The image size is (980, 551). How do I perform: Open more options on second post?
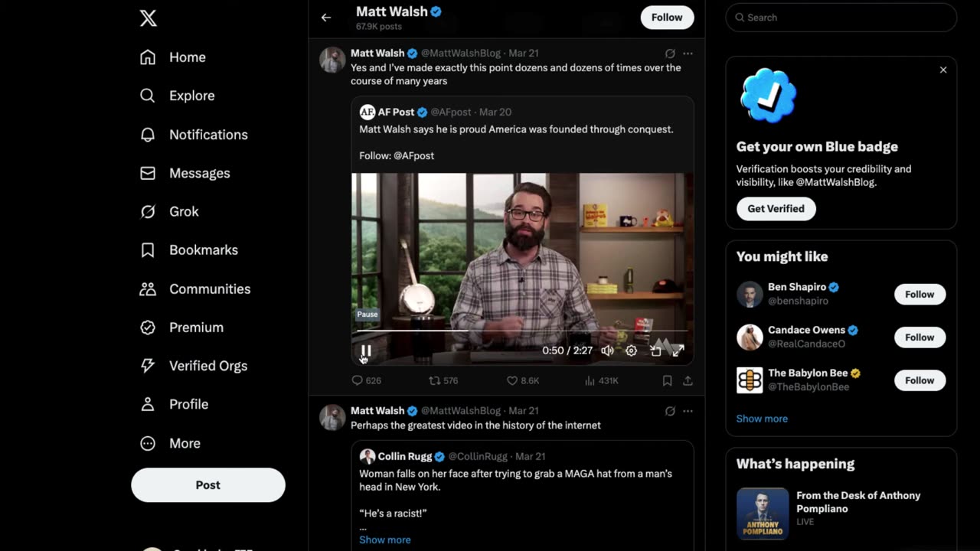688,411
